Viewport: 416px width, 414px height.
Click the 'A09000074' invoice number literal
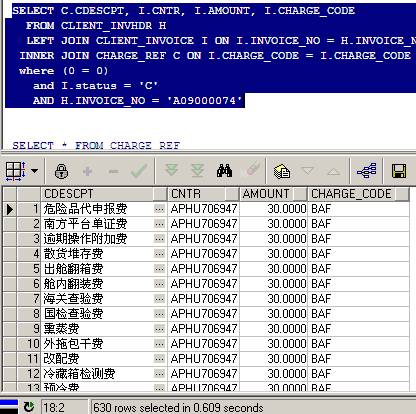pyautogui.click(x=204, y=101)
